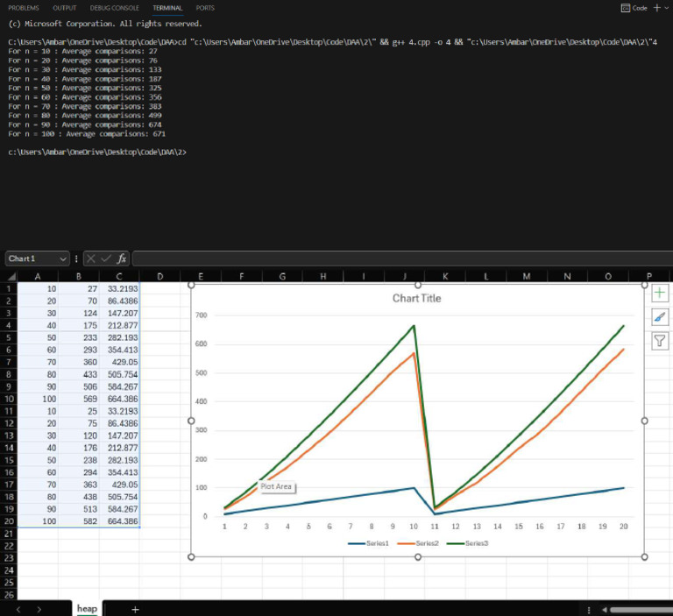Click terminal line 'For n = 100'
673x616 pixels.
[x=87, y=134]
